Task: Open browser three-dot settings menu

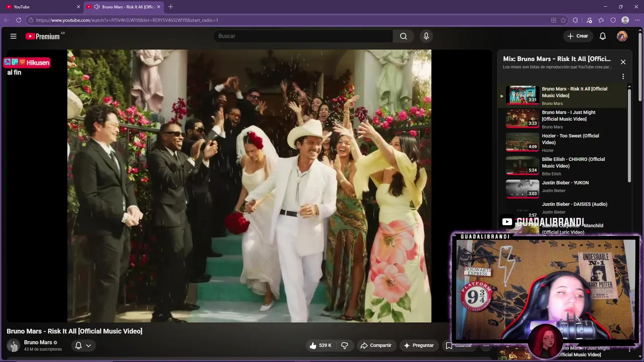Action: point(637,20)
